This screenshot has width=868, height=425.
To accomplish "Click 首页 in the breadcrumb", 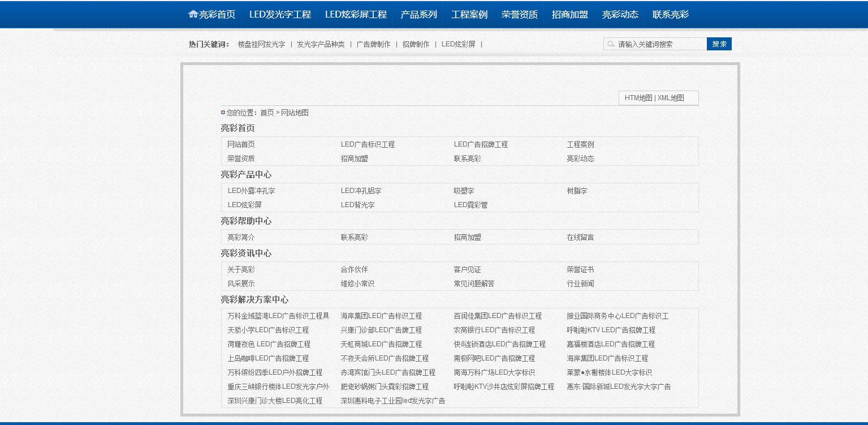I will [267, 113].
